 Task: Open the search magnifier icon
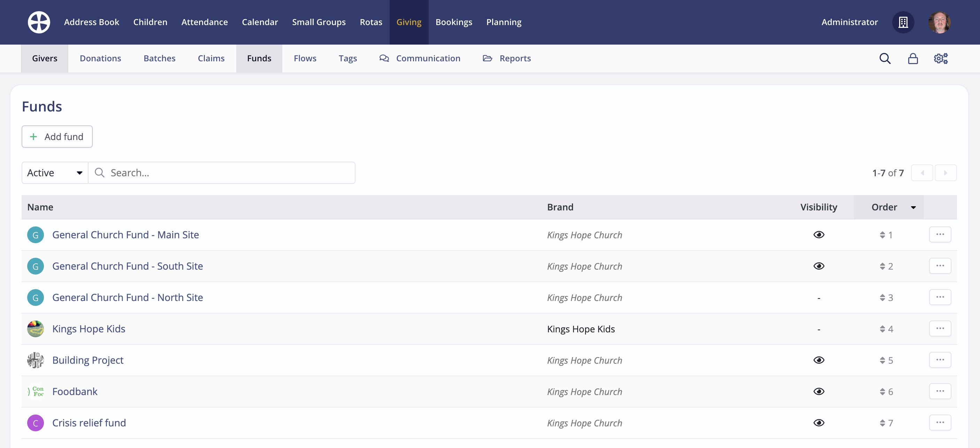[885, 58]
